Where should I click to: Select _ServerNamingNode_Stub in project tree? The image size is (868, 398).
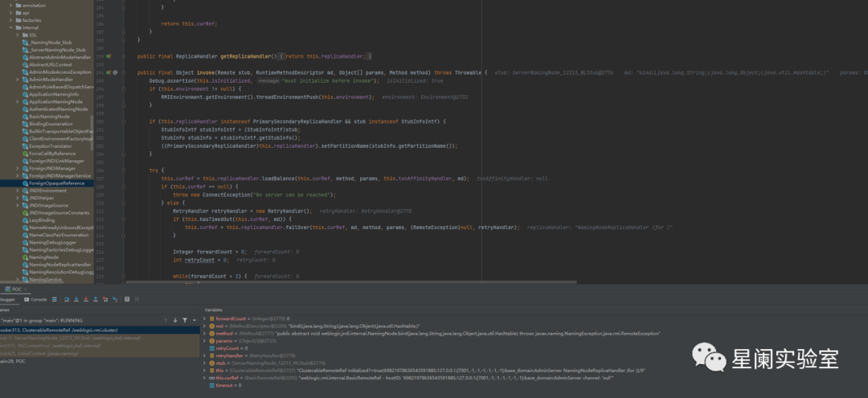pos(57,50)
